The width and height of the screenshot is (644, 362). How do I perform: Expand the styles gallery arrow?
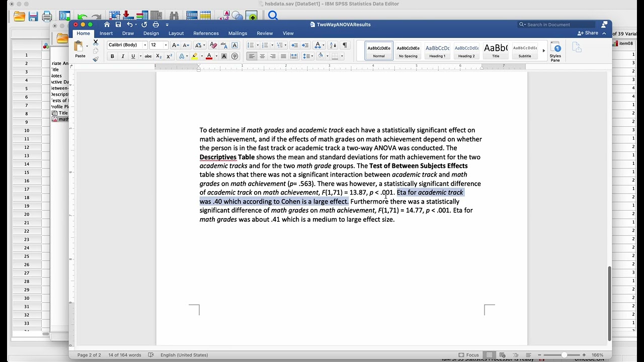click(x=543, y=51)
